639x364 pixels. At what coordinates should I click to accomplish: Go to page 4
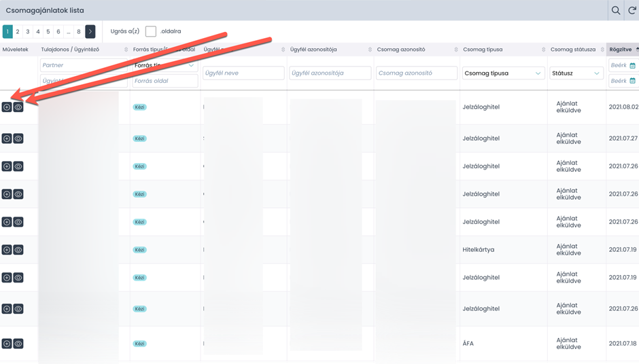tap(38, 31)
